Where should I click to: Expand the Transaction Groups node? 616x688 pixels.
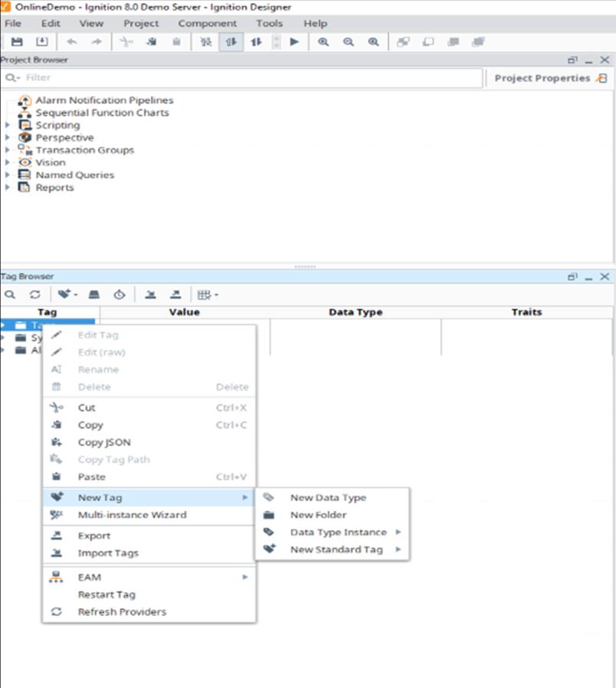tap(7, 150)
